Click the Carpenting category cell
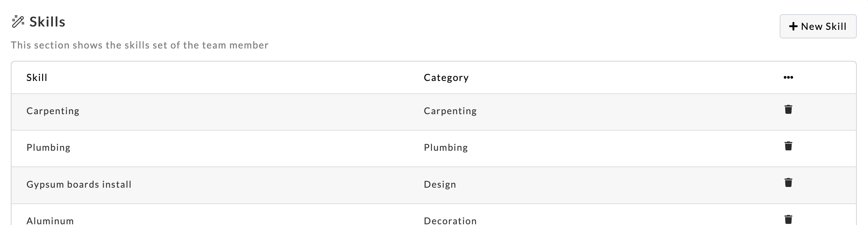 (450, 111)
